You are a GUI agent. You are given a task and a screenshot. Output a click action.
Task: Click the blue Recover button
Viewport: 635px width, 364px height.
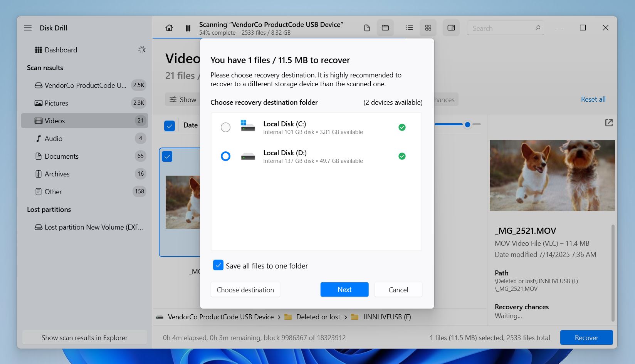(586, 337)
